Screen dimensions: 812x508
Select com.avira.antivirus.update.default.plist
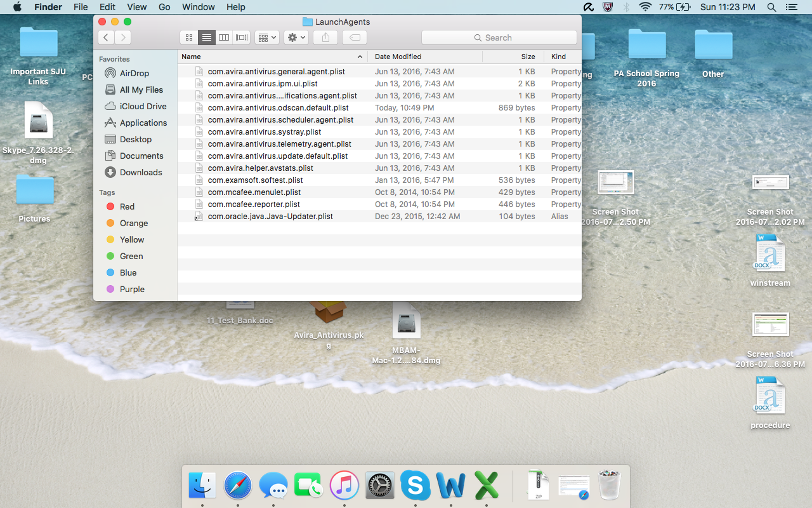pos(379,156)
